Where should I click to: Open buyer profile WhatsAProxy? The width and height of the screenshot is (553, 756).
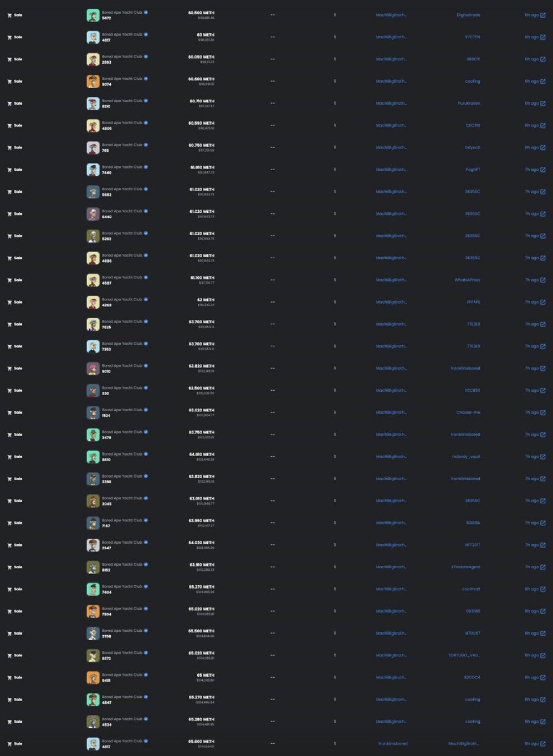[468, 280]
